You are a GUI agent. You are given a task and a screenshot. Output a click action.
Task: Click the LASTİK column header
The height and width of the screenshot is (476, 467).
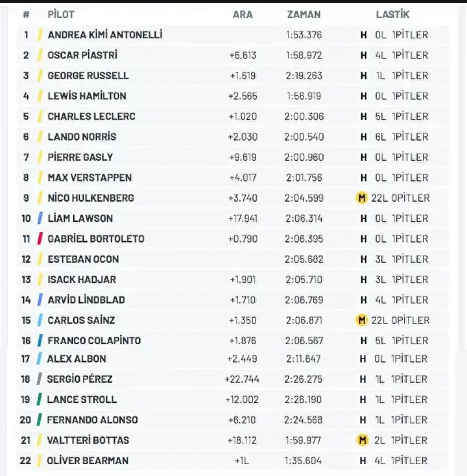[x=393, y=15]
